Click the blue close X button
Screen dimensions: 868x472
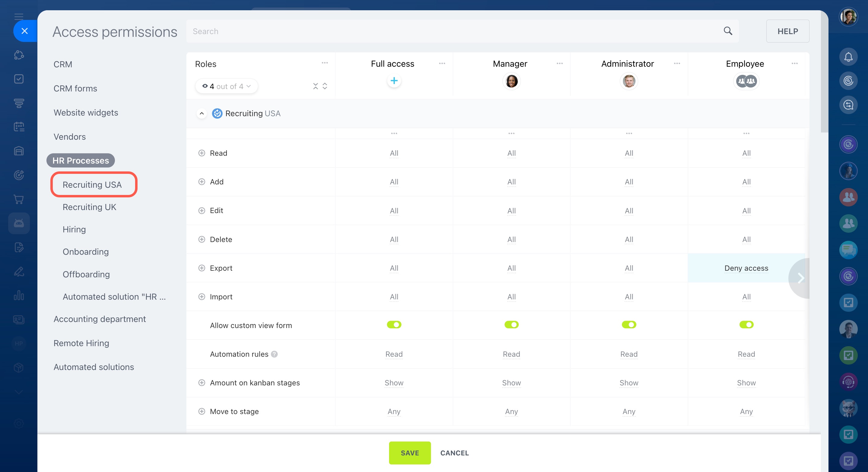click(x=25, y=31)
